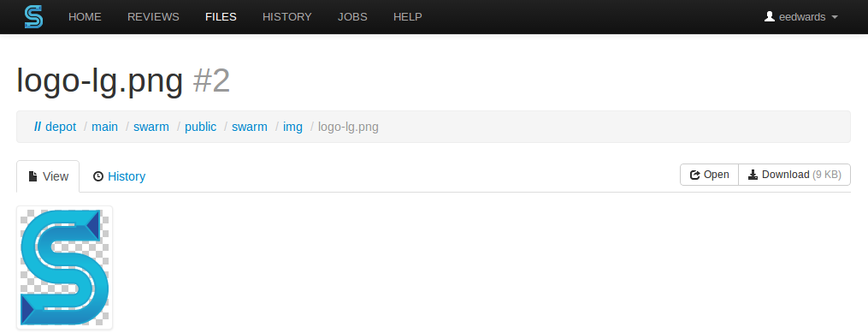Click the double-slash depot root icon
This screenshot has height=333, width=868.
click(x=38, y=127)
